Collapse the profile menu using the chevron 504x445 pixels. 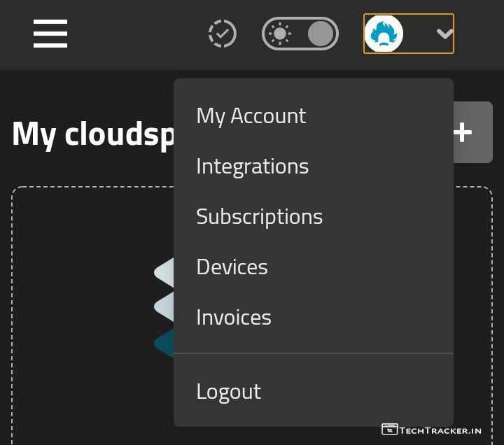444,34
